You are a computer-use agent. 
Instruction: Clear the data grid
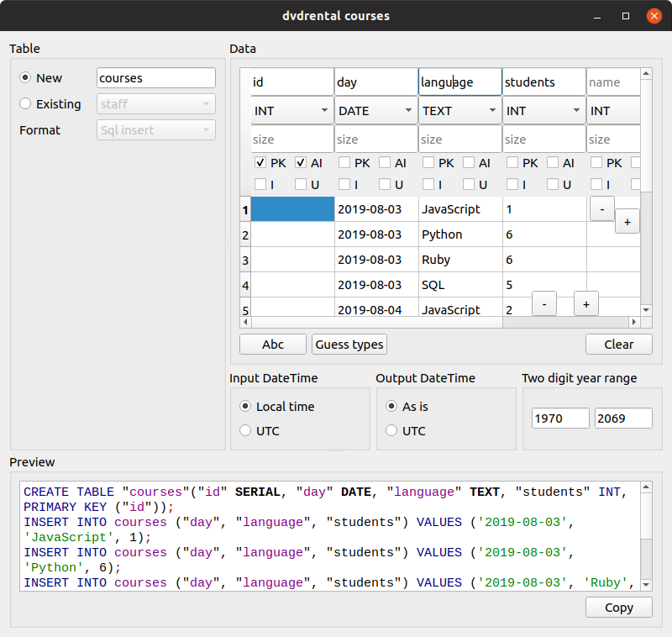click(618, 344)
